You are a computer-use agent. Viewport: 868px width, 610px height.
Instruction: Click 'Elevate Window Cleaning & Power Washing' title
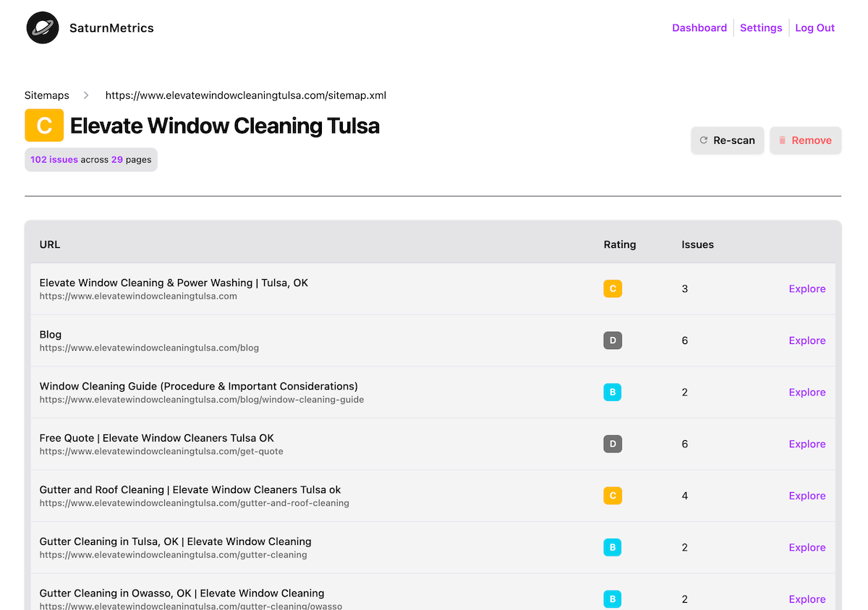[174, 283]
